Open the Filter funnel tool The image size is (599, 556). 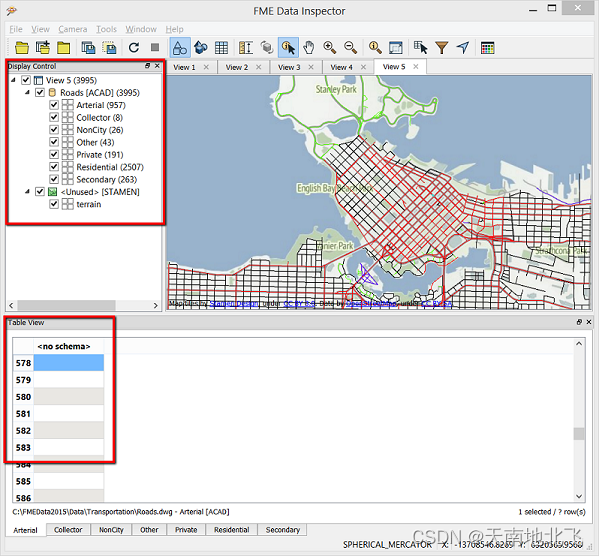pos(442,48)
